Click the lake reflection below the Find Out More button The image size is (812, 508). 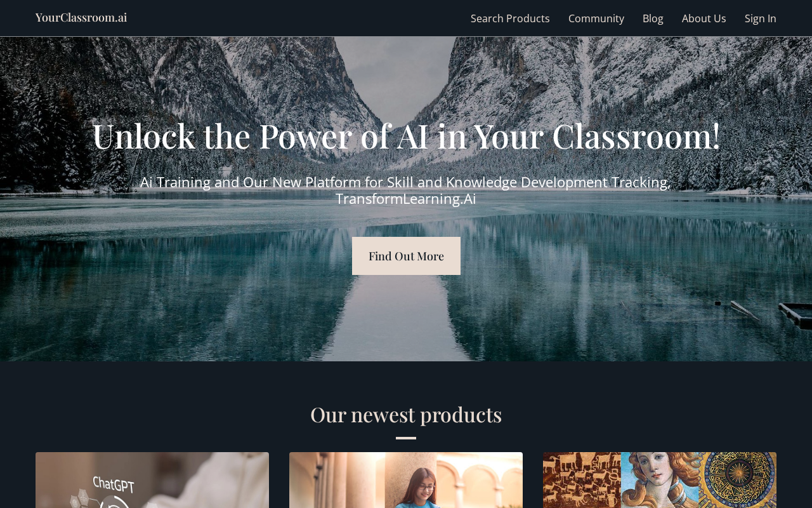click(x=406, y=317)
